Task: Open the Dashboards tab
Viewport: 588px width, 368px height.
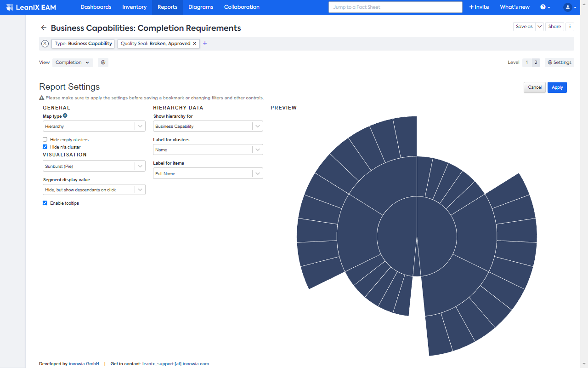Action: pos(96,7)
